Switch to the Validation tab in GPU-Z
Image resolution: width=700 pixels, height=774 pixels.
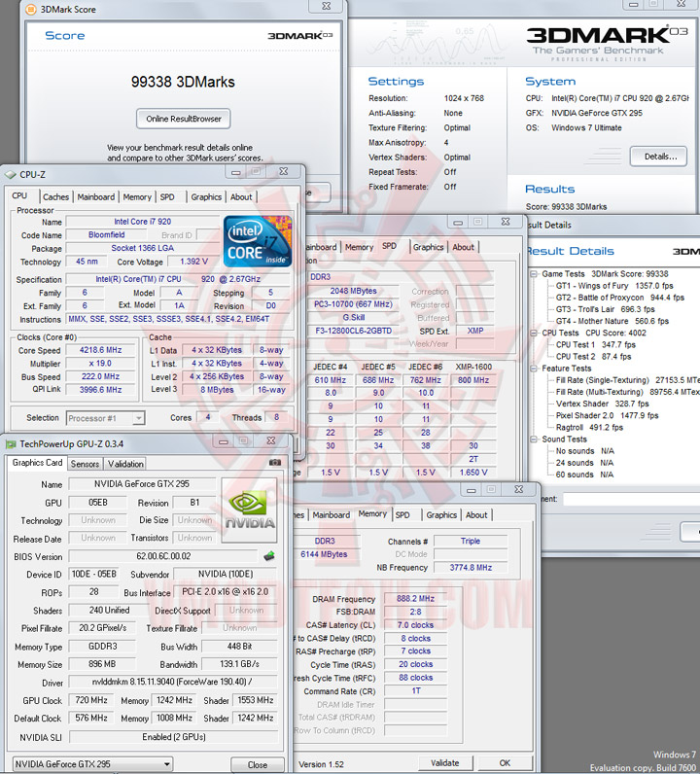click(125, 464)
